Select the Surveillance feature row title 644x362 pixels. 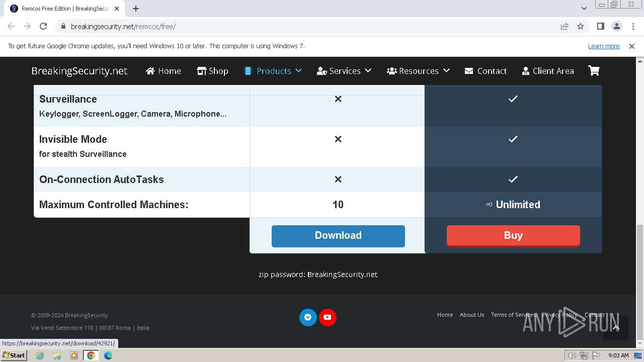(68, 99)
